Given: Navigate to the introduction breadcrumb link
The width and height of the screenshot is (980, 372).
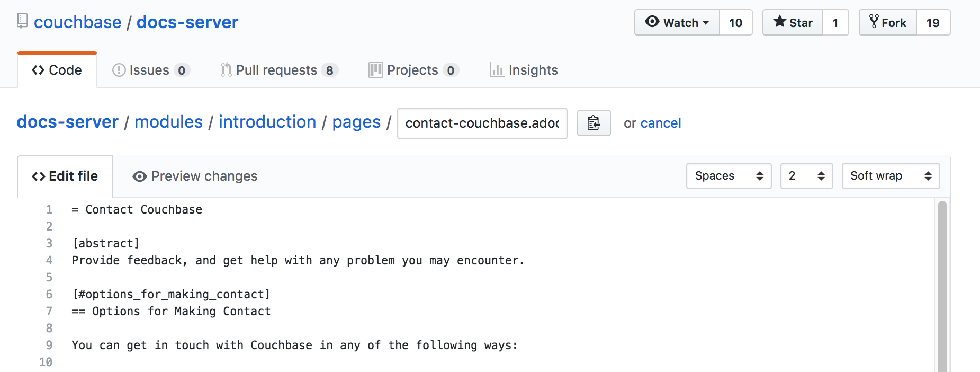Looking at the screenshot, I should click(x=267, y=122).
